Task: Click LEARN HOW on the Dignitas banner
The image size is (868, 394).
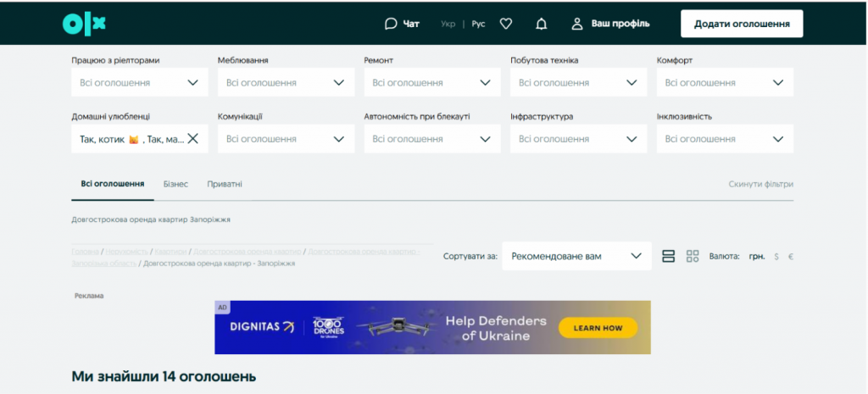Action: (x=598, y=328)
